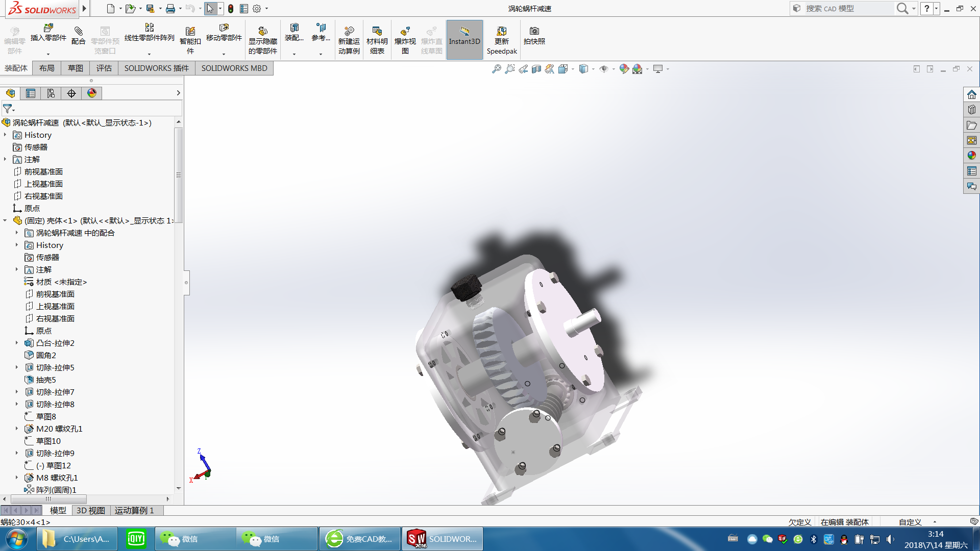
Task: Click the 搜索 CAD 模型 search field
Action: [x=847, y=8]
